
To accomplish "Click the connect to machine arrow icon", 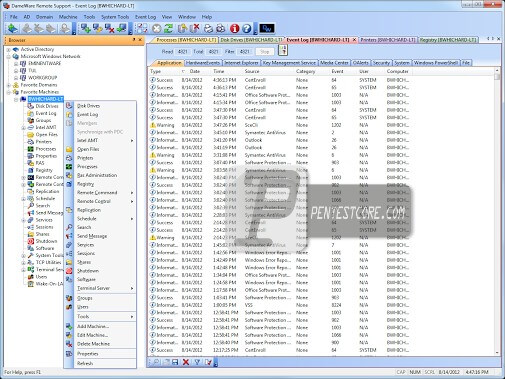I will 122,29.
